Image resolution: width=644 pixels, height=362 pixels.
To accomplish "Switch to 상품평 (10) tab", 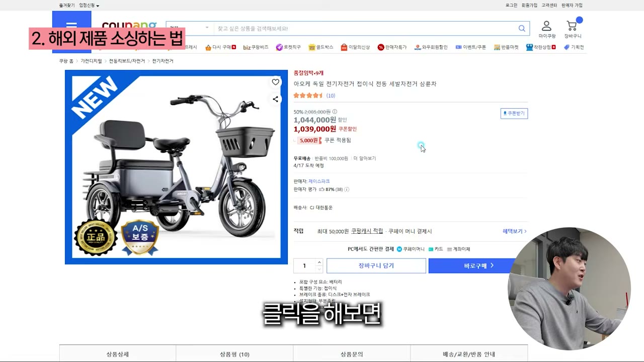I will pos(234,354).
